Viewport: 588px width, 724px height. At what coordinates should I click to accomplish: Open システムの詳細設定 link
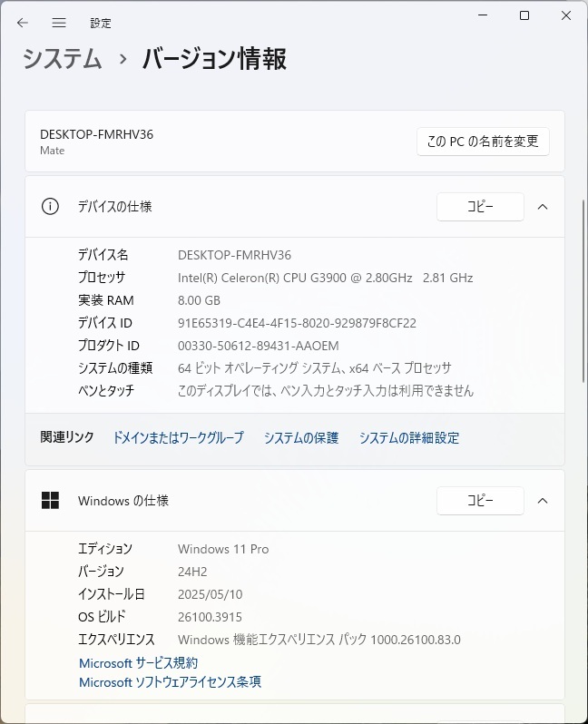click(x=408, y=437)
